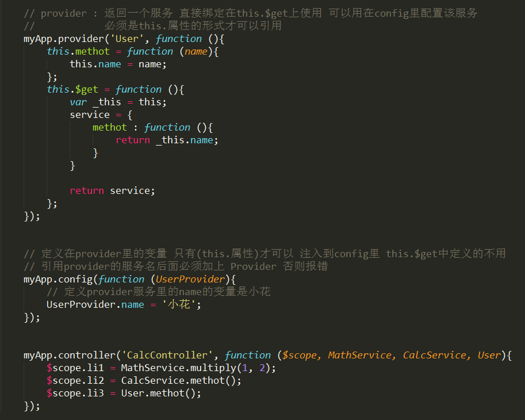Click the line "return service;"
525x420 pixels.
[112, 190]
